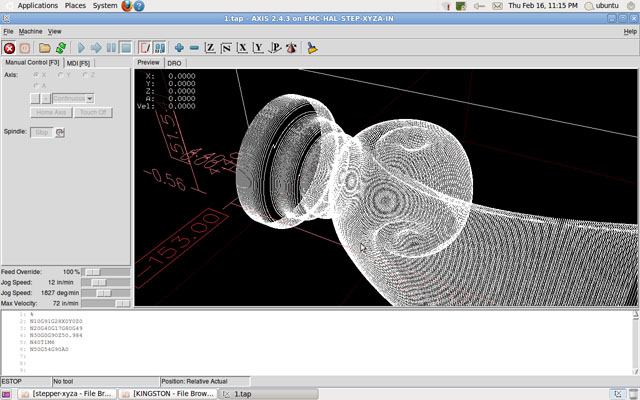Adjust the Jog Speed in/min slider
The width and height of the screenshot is (640, 400).
[x=105, y=282]
